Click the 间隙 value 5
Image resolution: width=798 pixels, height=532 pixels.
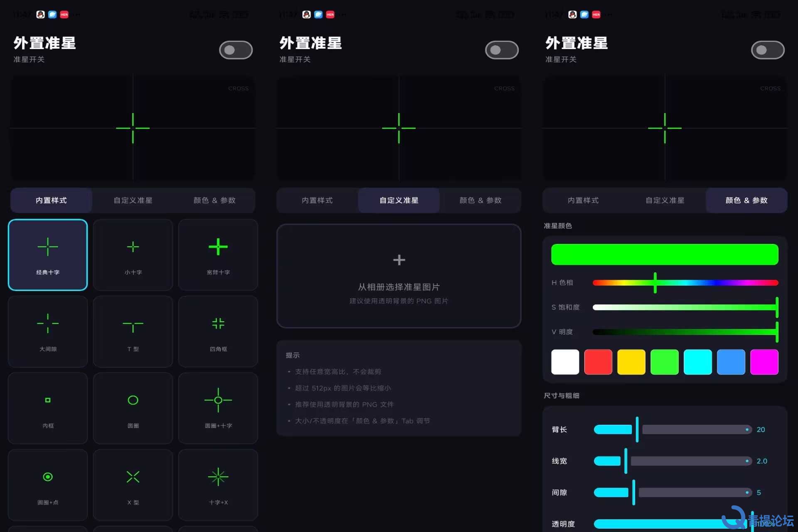click(x=759, y=493)
